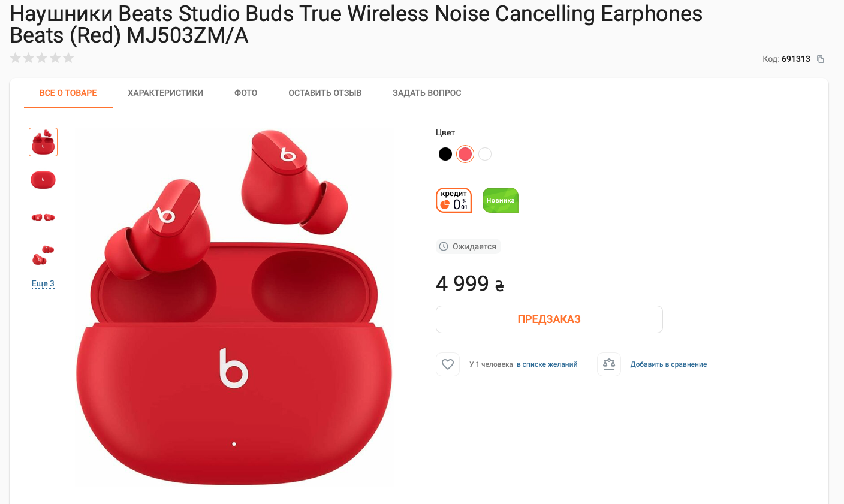Rate the product five stars
Viewport: 844px width, 504px height.
point(68,58)
